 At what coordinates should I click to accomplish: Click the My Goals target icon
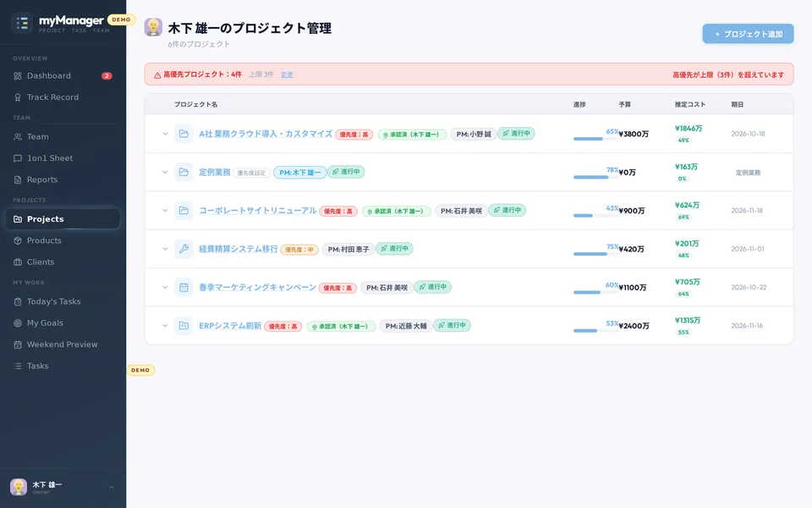click(x=18, y=323)
